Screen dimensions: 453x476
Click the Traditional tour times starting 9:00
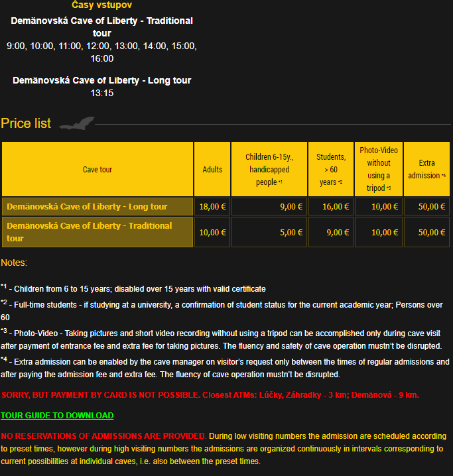pos(101,52)
